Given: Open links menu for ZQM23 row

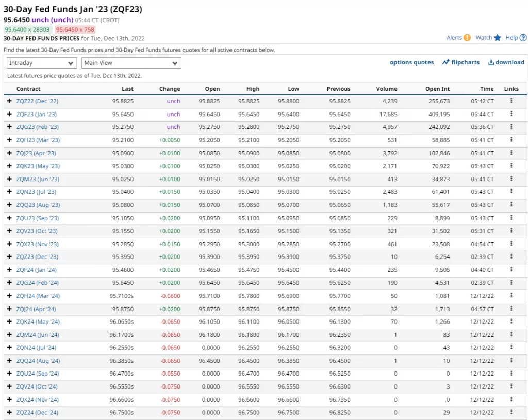Looking at the screenshot, I should (511, 179).
